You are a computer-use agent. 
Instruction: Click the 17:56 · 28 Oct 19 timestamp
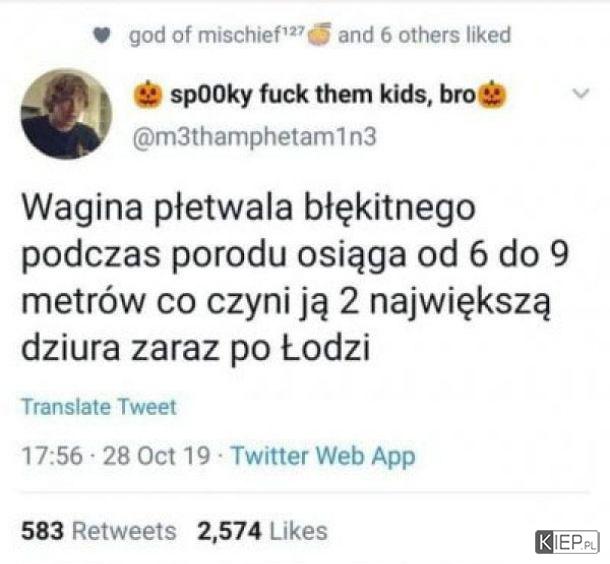click(116, 455)
